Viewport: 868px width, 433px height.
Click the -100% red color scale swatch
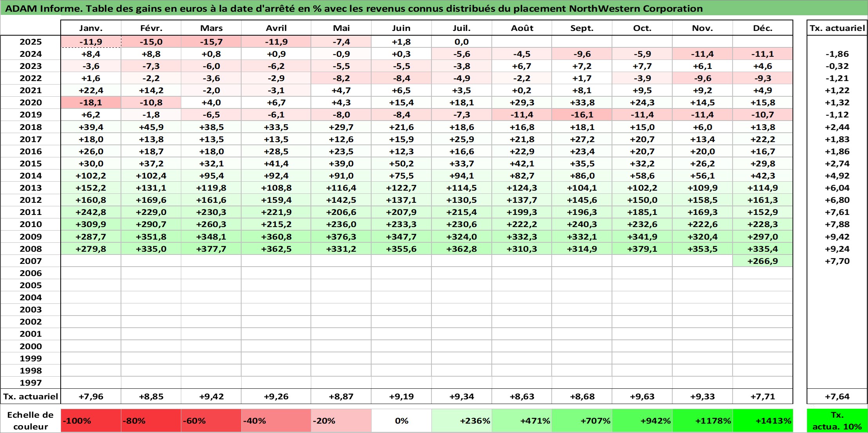[x=91, y=421]
